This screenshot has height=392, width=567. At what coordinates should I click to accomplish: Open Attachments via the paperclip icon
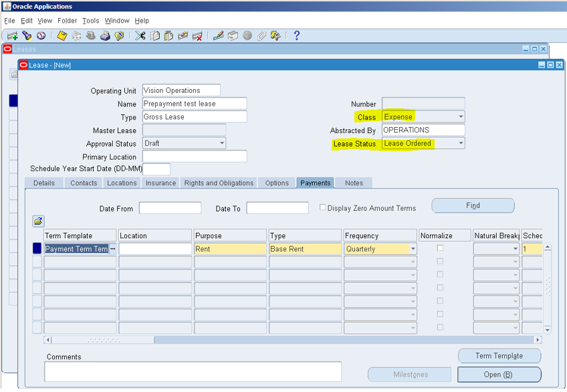[x=261, y=35]
